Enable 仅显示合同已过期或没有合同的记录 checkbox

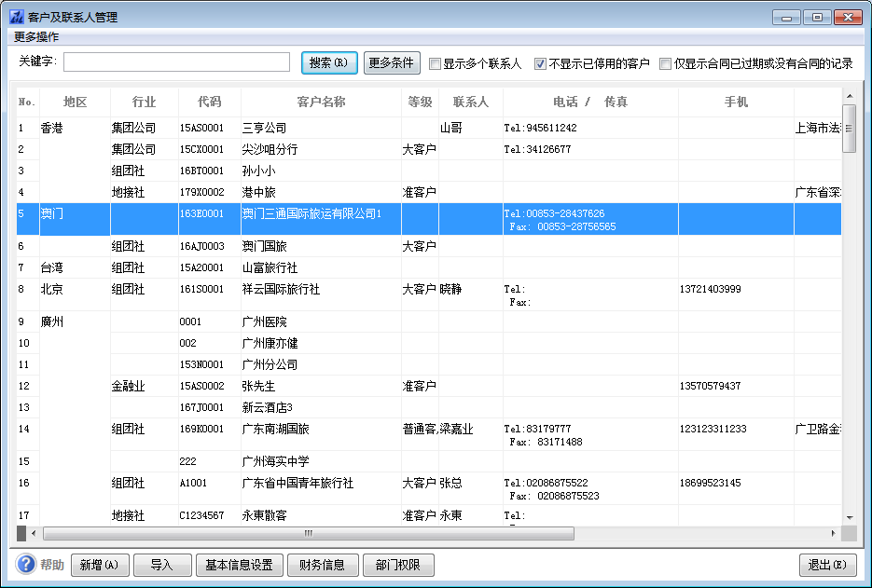click(665, 64)
